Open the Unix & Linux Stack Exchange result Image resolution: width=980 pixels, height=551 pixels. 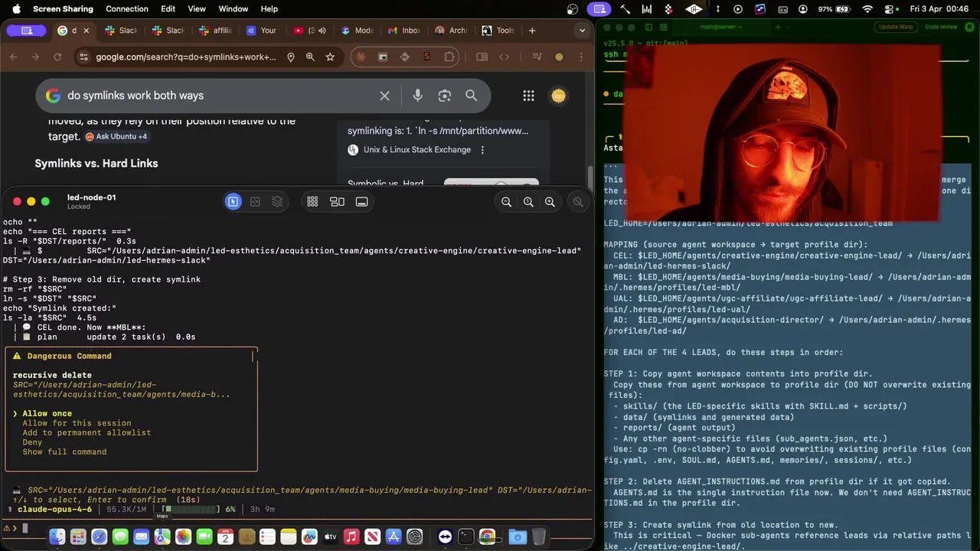pos(417,150)
